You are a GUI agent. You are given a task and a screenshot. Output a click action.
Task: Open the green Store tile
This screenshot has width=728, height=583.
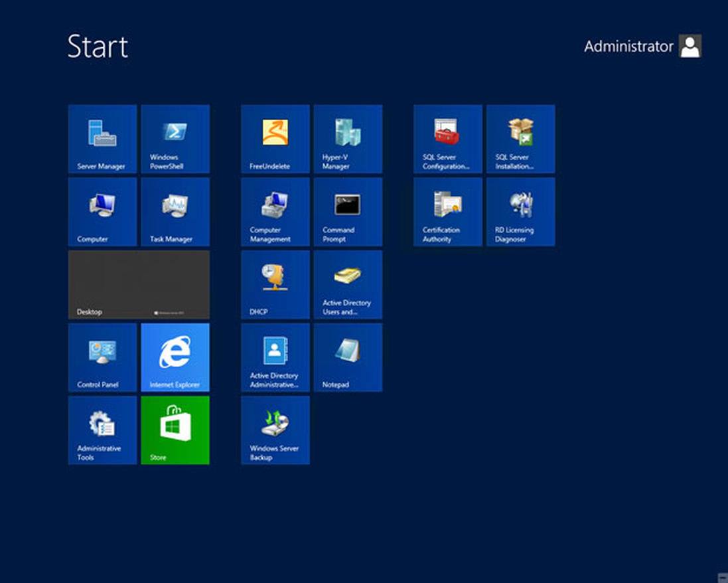(175, 430)
